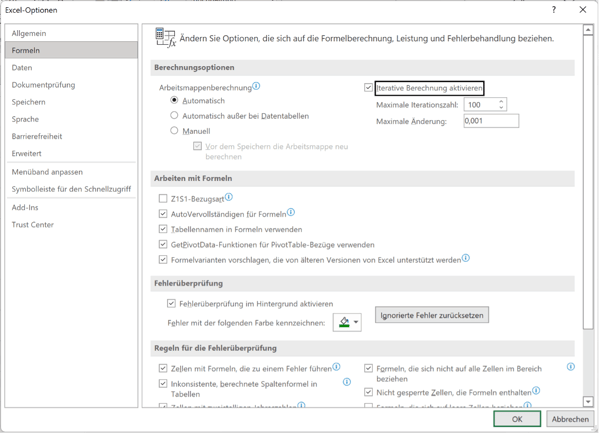This screenshot has height=434, width=600.
Task: Uncheck Nicht gesperrte Zellen mit Formeln
Action: tap(368, 392)
